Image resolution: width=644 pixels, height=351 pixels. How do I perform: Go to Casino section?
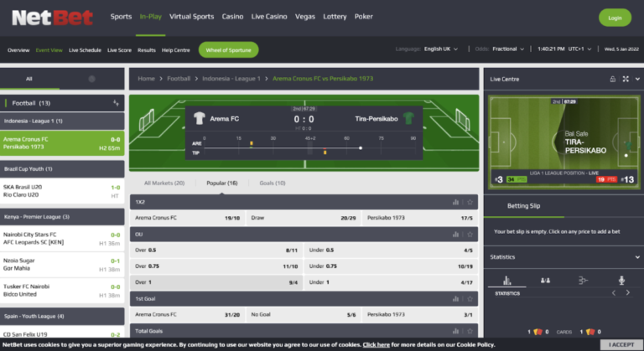pos(232,17)
